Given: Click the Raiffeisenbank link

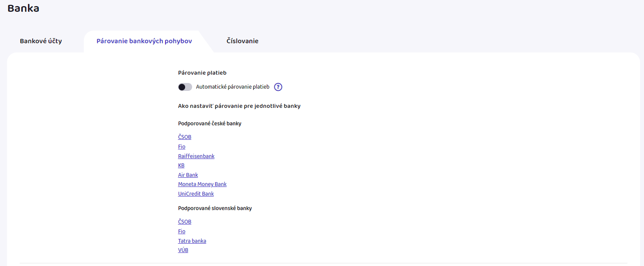Looking at the screenshot, I should click(196, 156).
